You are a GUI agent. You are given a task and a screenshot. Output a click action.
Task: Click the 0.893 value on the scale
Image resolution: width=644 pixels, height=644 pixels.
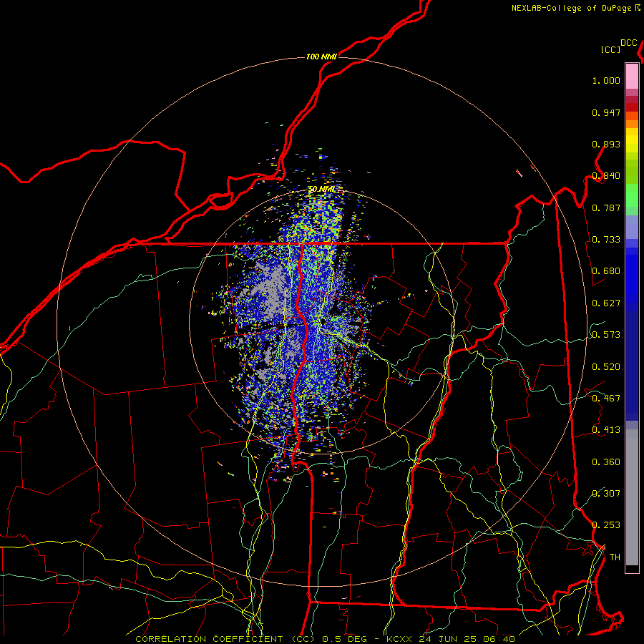[606, 144]
